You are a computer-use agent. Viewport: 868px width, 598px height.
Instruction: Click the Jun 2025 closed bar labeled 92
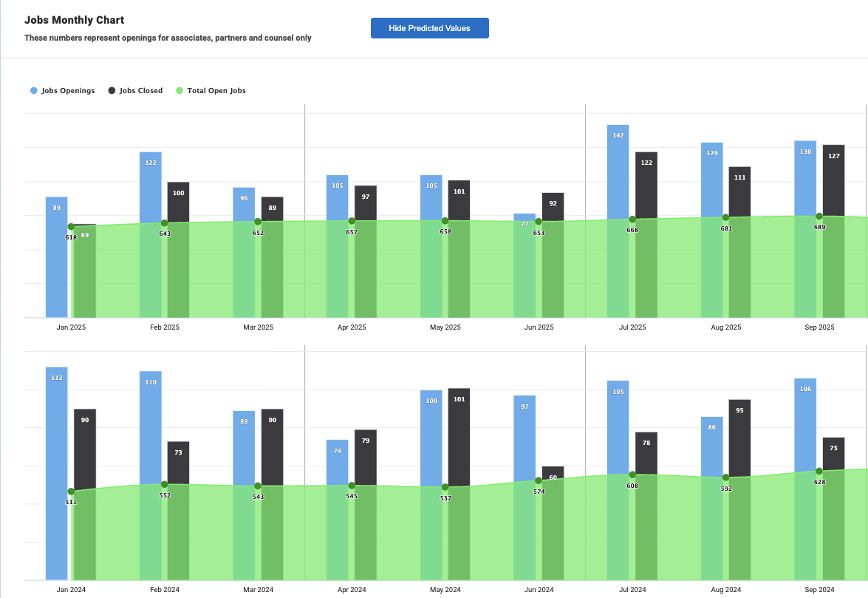pyautogui.click(x=553, y=206)
